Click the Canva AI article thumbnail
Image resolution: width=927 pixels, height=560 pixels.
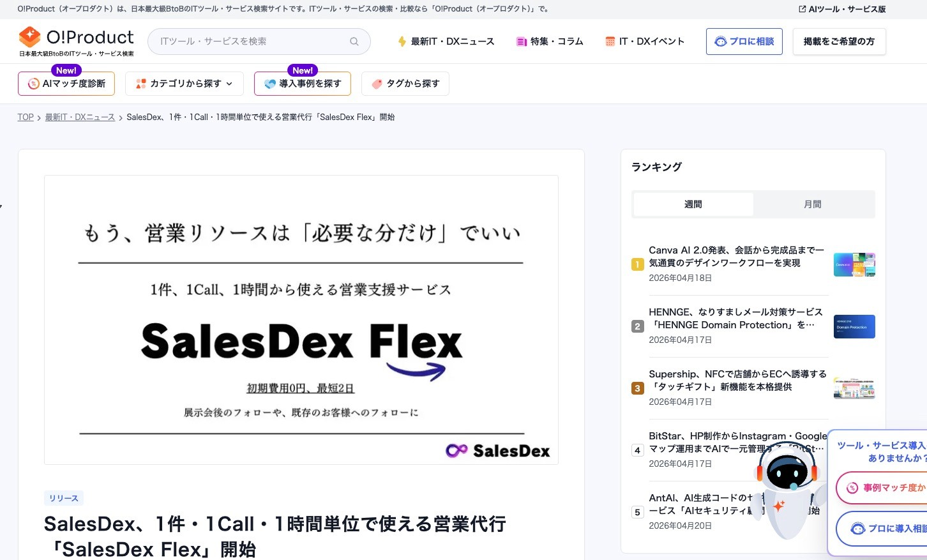(x=854, y=264)
